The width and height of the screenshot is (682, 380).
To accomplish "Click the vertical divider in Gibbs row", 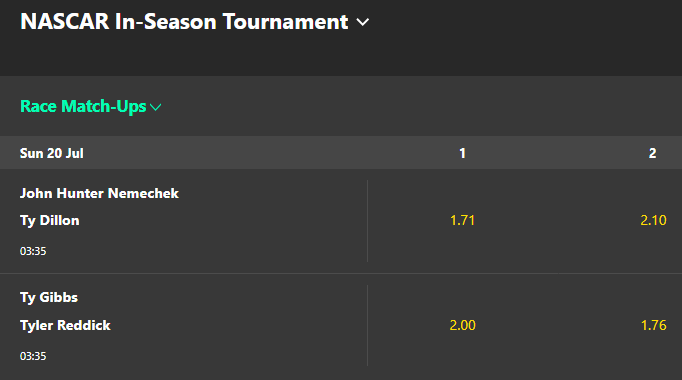I will click(x=368, y=325).
